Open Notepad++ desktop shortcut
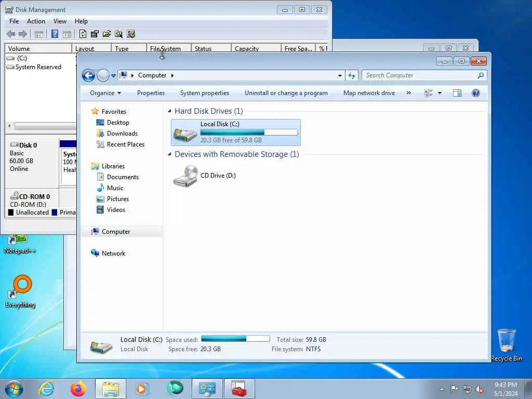This screenshot has width=532, height=399. pos(20,244)
